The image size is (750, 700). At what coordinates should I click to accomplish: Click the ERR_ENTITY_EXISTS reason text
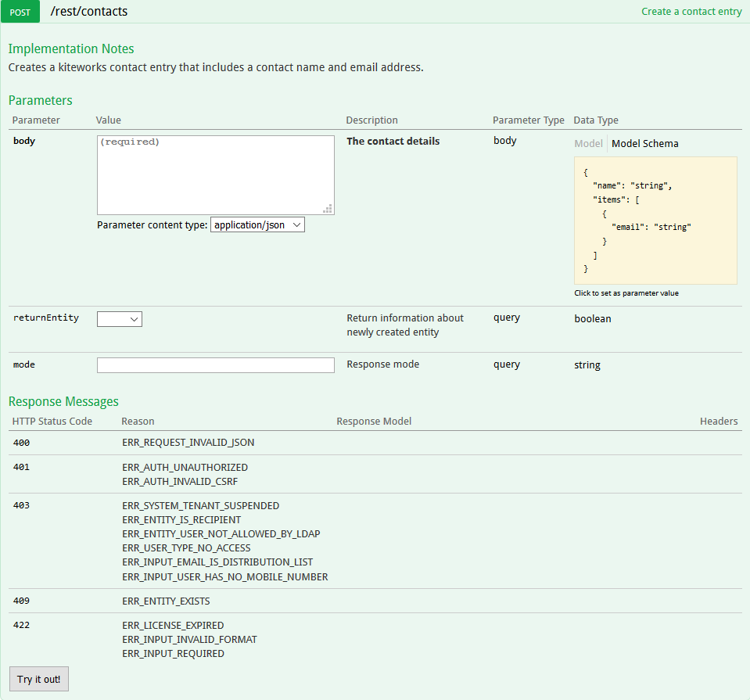coord(166,601)
